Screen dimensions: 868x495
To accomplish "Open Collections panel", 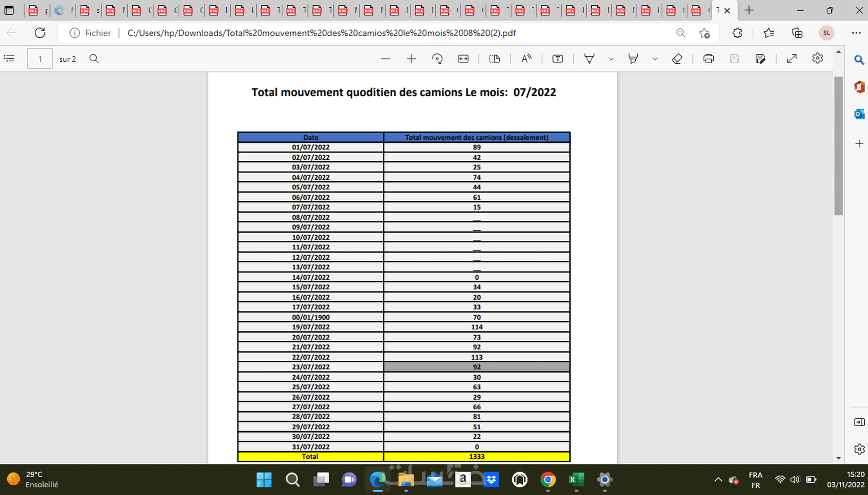I will point(797,33).
